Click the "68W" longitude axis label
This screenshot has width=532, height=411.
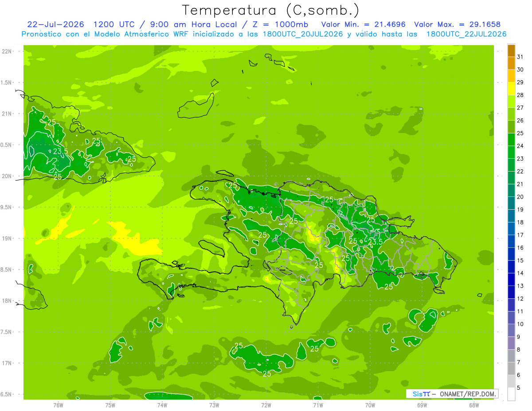click(474, 405)
